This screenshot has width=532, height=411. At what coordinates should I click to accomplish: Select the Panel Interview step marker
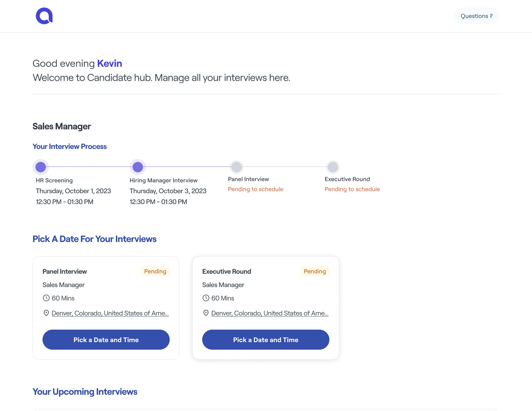click(x=236, y=167)
